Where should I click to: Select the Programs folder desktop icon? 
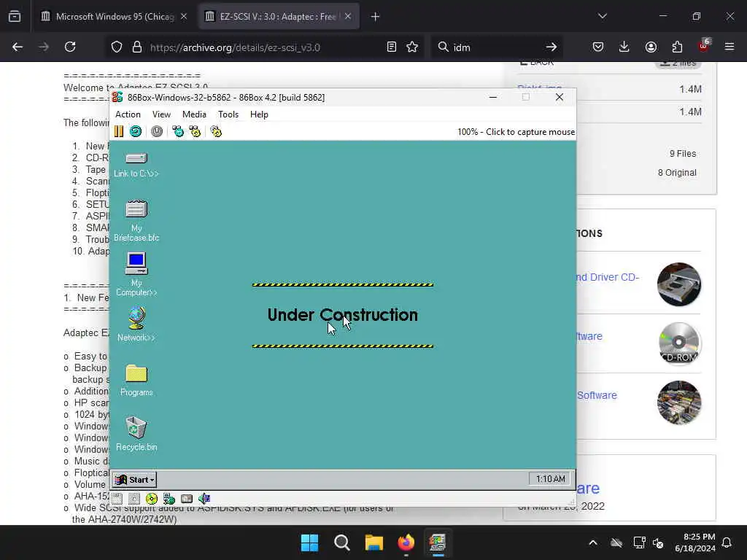click(x=136, y=381)
